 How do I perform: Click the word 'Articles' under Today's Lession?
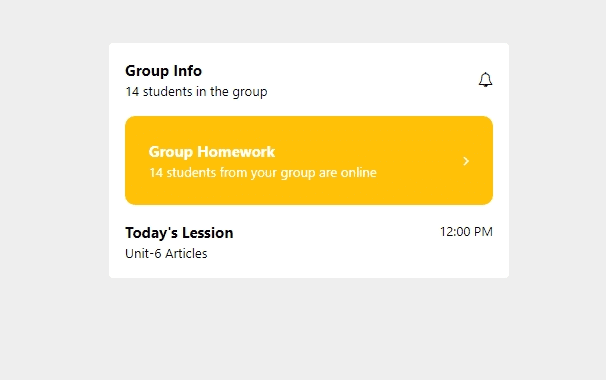coord(186,254)
